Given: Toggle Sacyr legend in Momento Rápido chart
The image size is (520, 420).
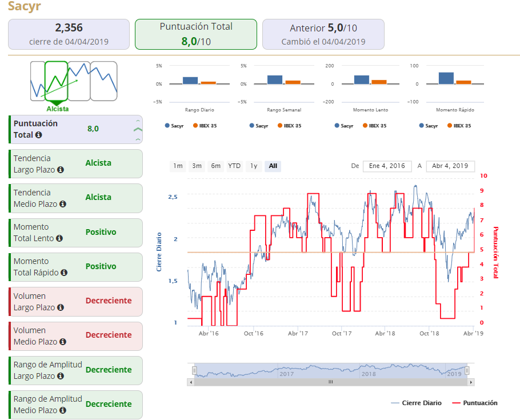Looking at the screenshot, I should pyautogui.click(x=429, y=126).
